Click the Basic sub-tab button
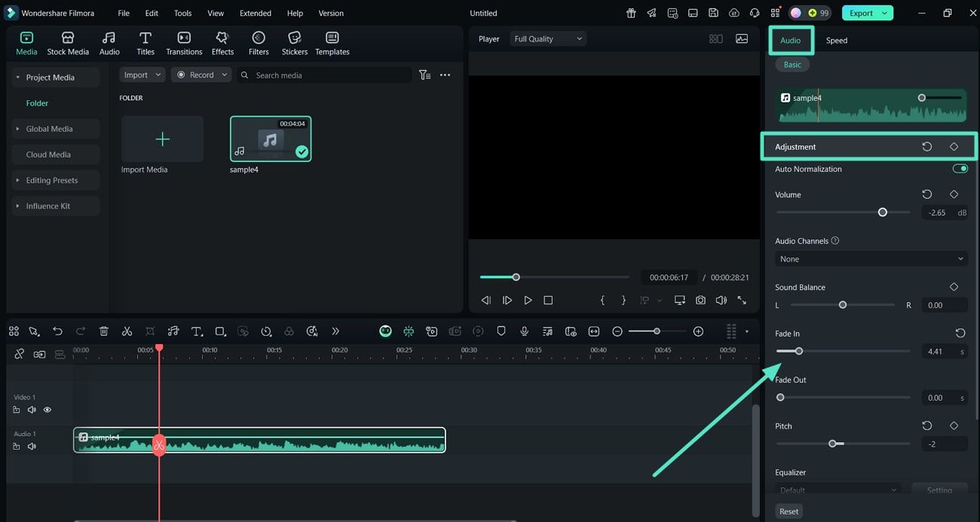The image size is (980, 522). 792,65
